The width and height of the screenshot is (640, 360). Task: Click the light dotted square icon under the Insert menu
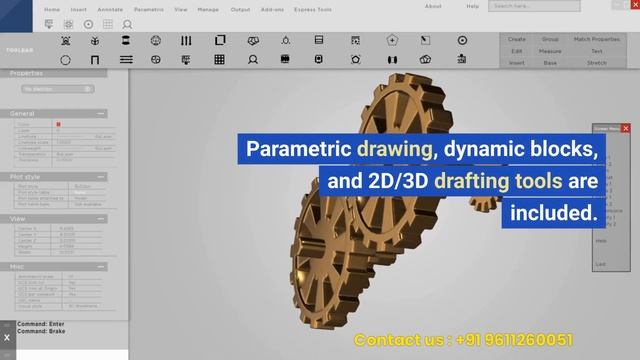pyautogui.click(x=68, y=24)
